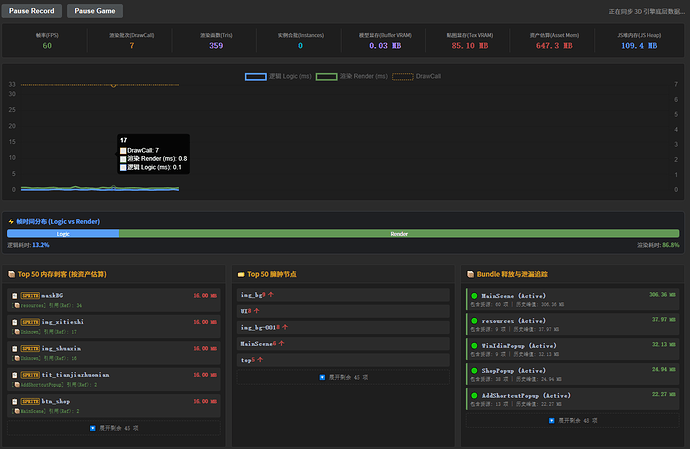This screenshot has height=449, width=690.
Task: Click the red up arrow on img_bg-001 node
Action: (x=285, y=327)
